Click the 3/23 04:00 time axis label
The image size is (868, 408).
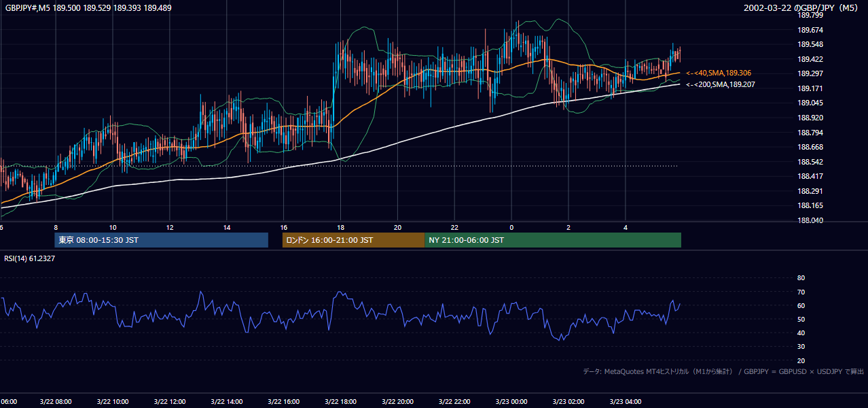[x=626, y=402]
